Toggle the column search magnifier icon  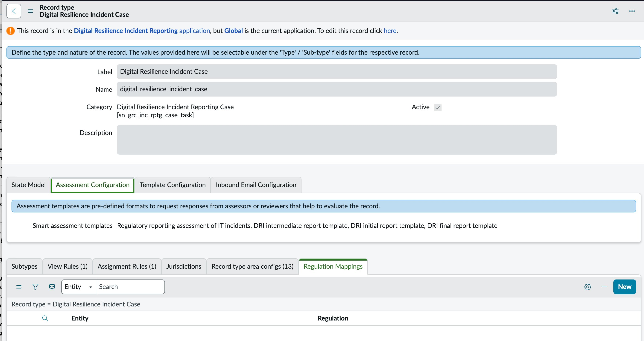pos(45,318)
